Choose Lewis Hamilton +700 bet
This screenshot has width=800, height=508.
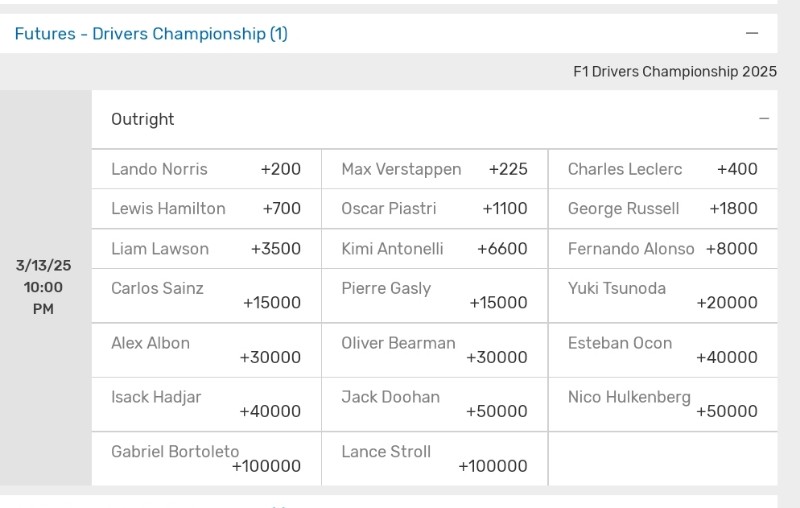pyautogui.click(x=207, y=209)
